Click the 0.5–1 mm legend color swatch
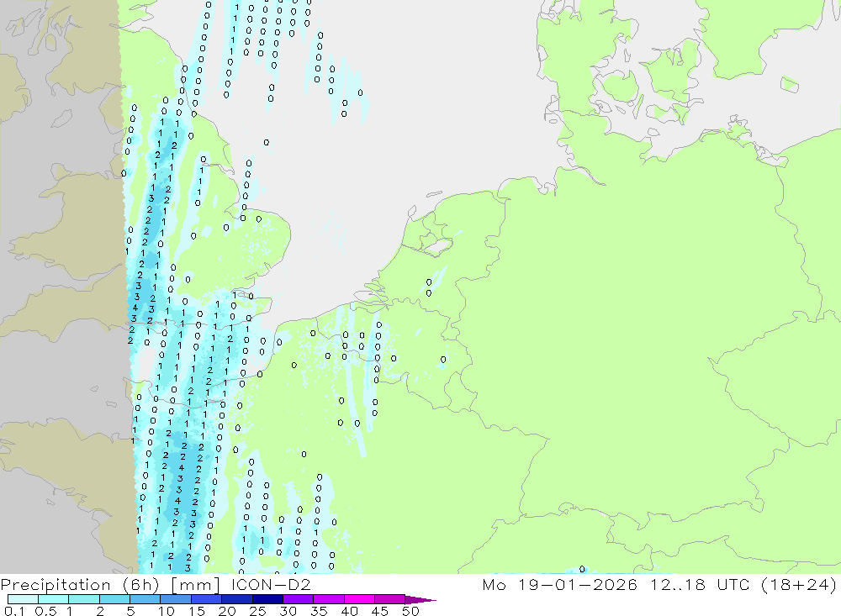 coord(53,599)
